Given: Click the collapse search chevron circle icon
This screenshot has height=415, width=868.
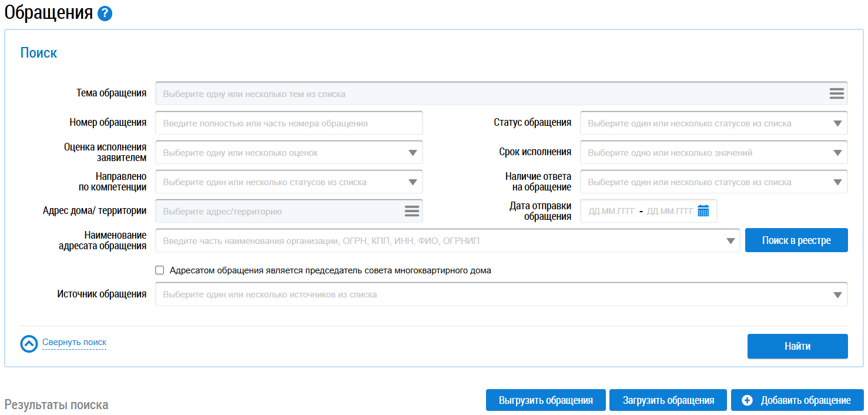Looking at the screenshot, I should coord(29,344).
